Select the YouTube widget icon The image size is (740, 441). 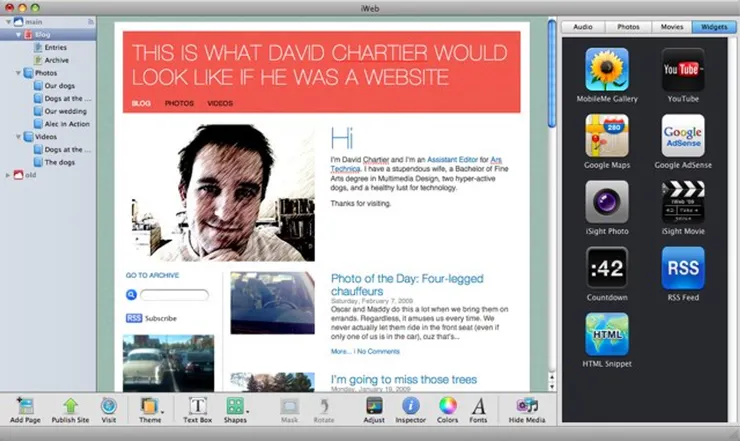pyautogui.click(x=683, y=69)
